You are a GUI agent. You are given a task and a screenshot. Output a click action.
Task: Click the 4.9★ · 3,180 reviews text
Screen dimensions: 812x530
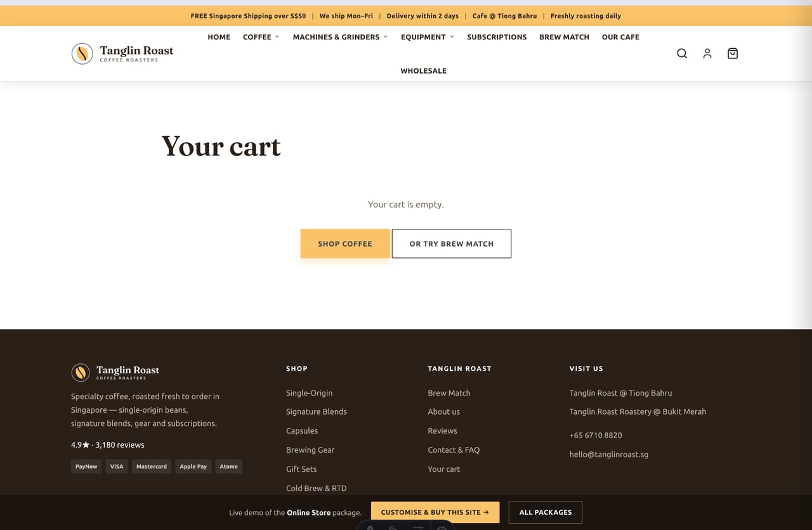[108, 445]
